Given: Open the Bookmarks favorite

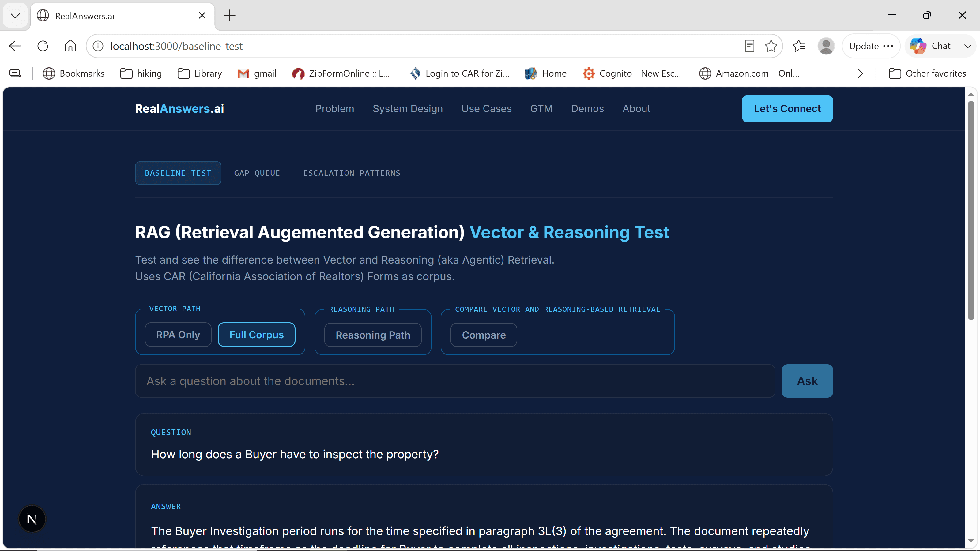Looking at the screenshot, I should (x=74, y=73).
